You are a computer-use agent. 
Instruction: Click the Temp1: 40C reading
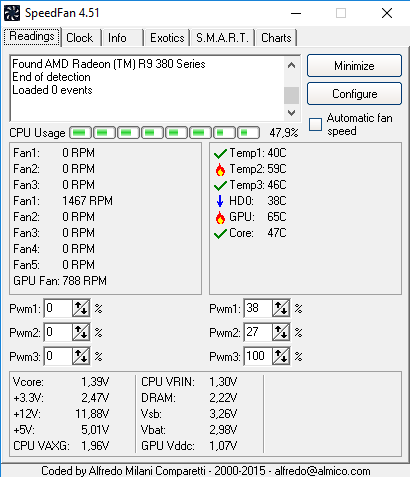click(258, 153)
